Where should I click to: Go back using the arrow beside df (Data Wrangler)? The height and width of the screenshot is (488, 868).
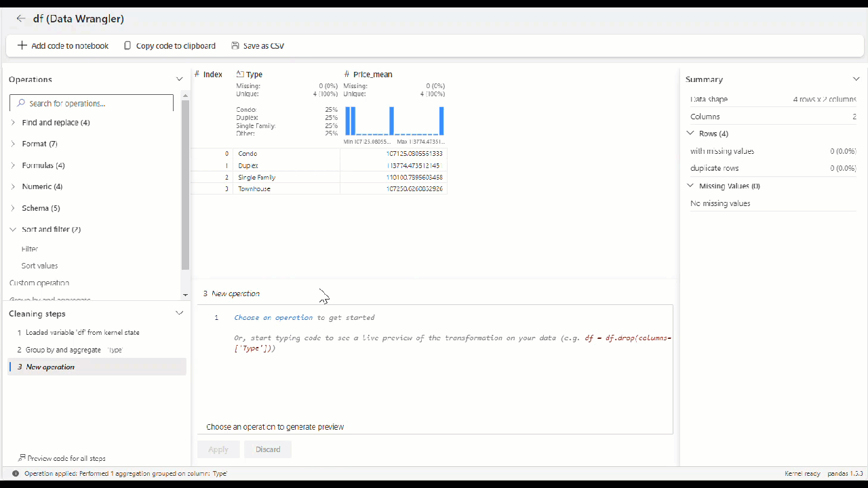click(21, 19)
